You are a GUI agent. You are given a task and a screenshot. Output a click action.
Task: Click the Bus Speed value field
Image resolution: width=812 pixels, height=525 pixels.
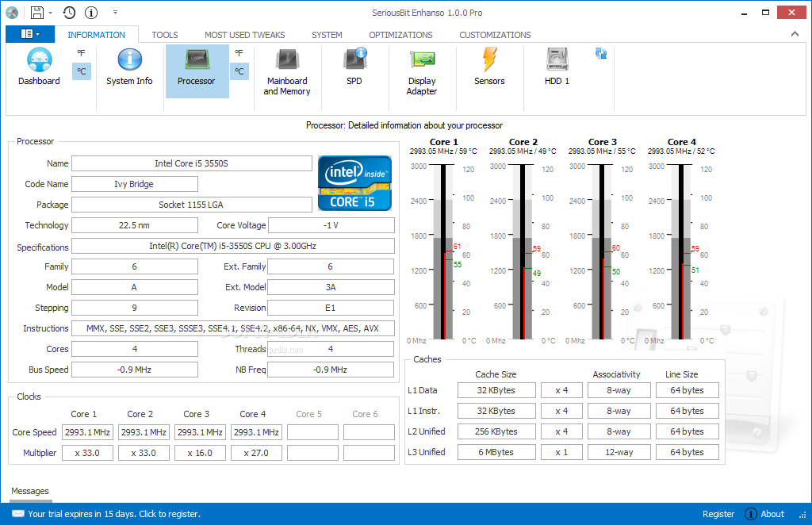pos(135,370)
